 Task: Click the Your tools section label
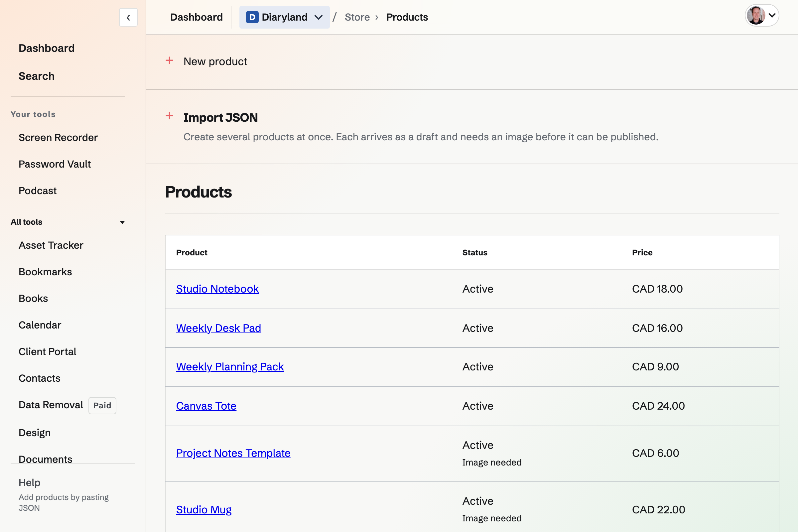[33, 114]
